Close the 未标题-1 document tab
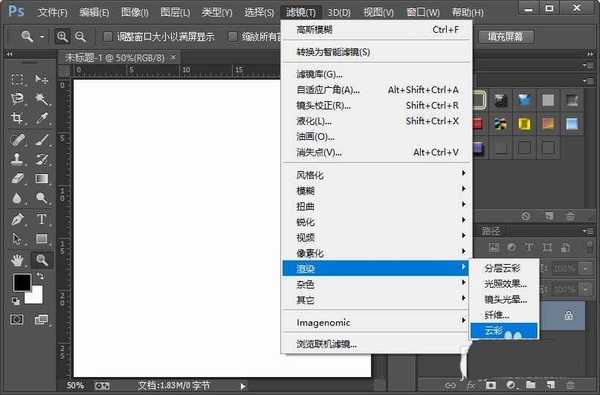Image resolution: width=600 pixels, height=395 pixels. point(173,57)
